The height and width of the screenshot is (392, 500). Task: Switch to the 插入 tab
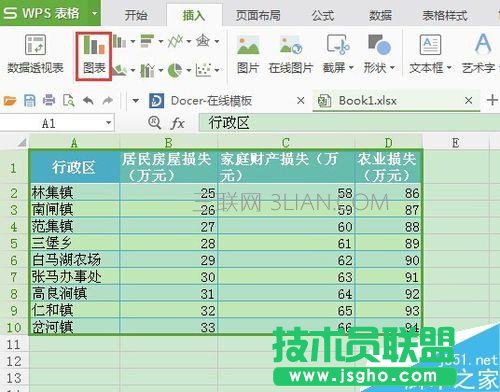(194, 15)
